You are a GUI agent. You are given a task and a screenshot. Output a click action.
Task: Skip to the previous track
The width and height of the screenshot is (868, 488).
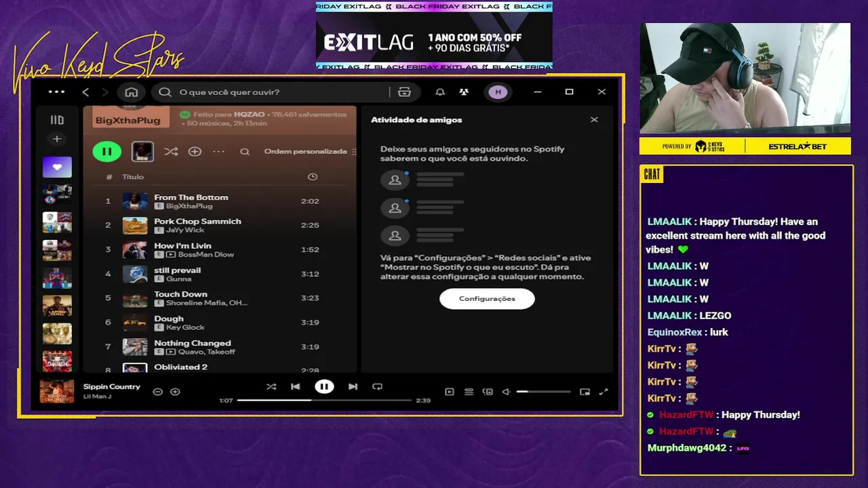(296, 387)
